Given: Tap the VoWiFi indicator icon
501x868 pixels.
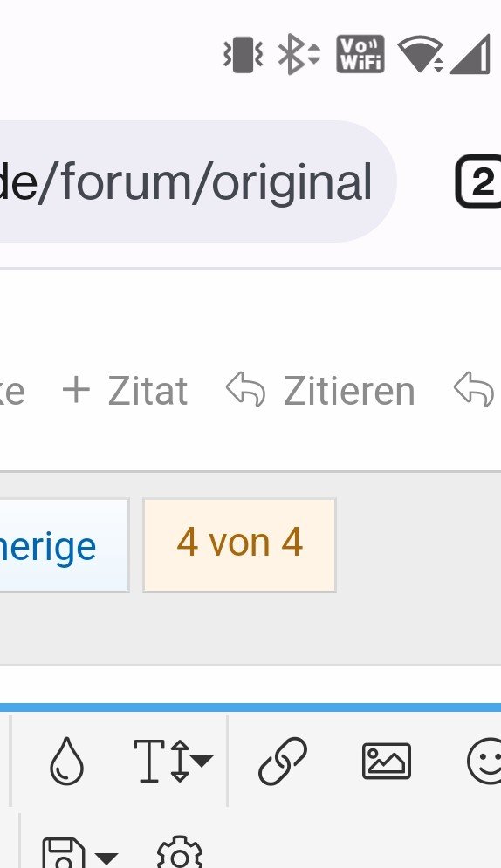Looking at the screenshot, I should [360, 54].
